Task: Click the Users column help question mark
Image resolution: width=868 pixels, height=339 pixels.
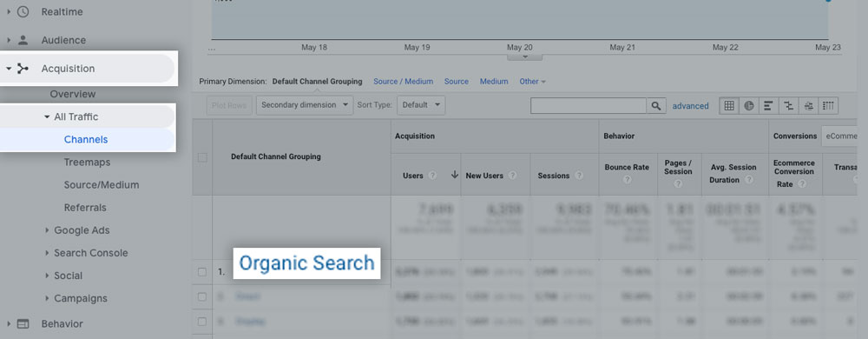Action: [x=432, y=175]
